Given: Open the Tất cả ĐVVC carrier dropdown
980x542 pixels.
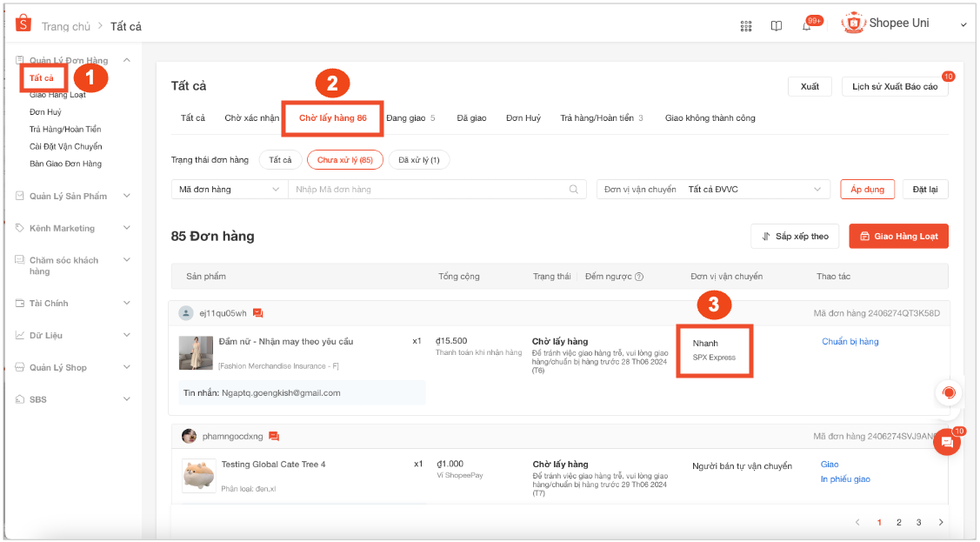Looking at the screenshot, I should pyautogui.click(x=755, y=189).
